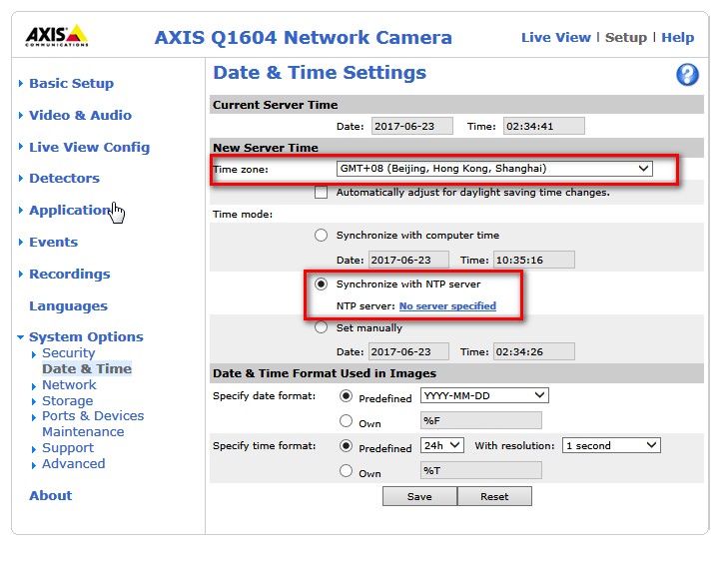Open the Help link in header

coord(677,38)
